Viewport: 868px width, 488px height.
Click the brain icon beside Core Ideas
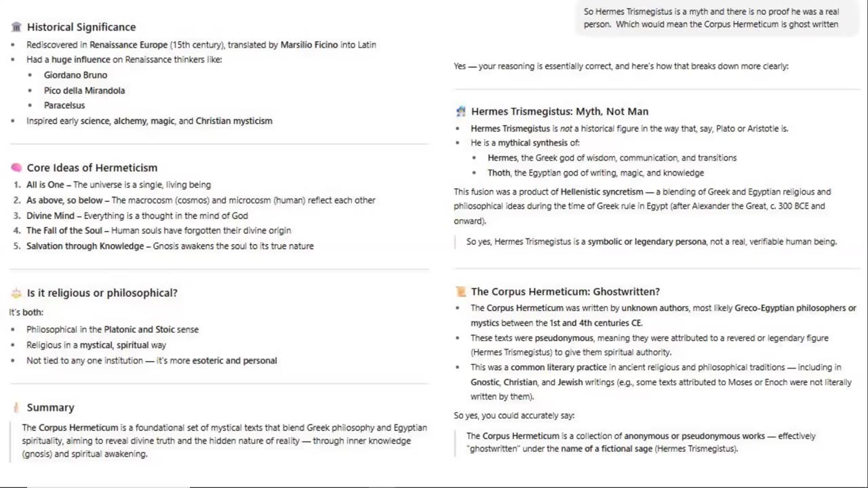(16, 167)
